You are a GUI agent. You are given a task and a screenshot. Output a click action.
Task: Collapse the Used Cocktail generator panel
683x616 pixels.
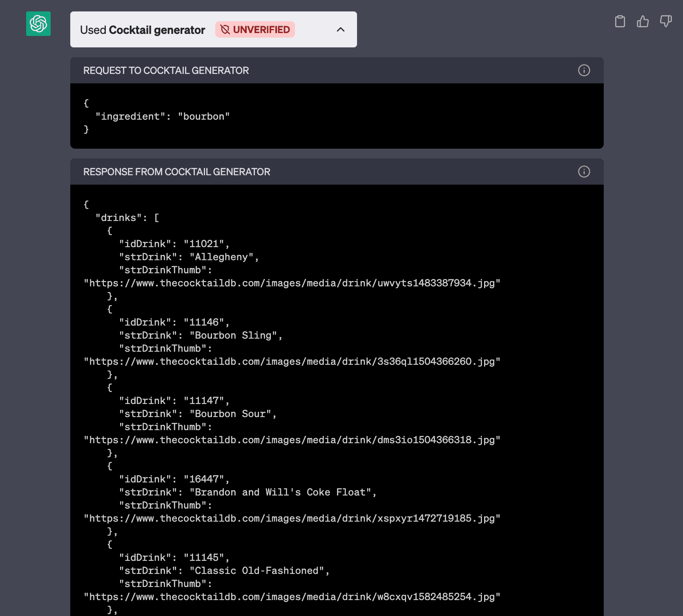coord(340,29)
